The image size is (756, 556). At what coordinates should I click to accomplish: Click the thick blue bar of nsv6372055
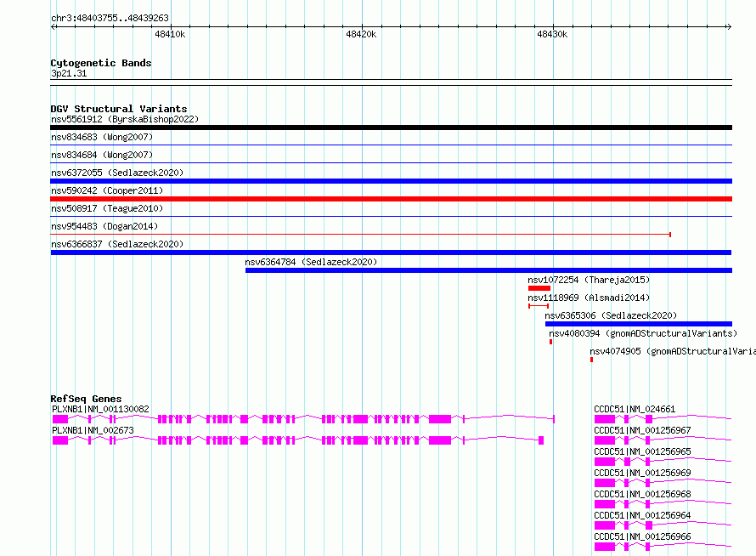[x=391, y=181]
